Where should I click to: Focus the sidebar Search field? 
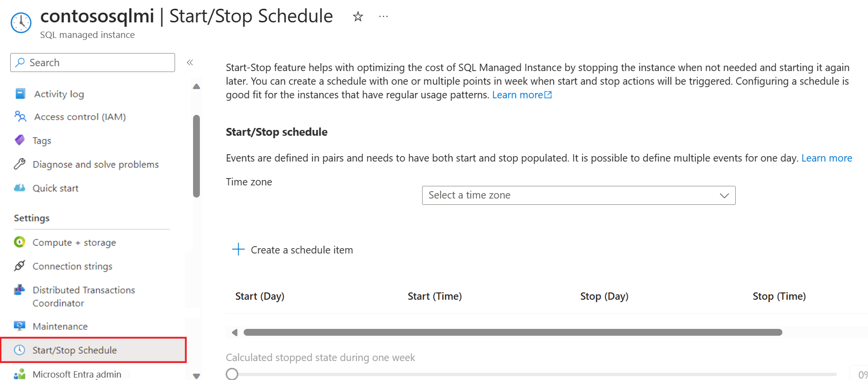[x=92, y=62]
